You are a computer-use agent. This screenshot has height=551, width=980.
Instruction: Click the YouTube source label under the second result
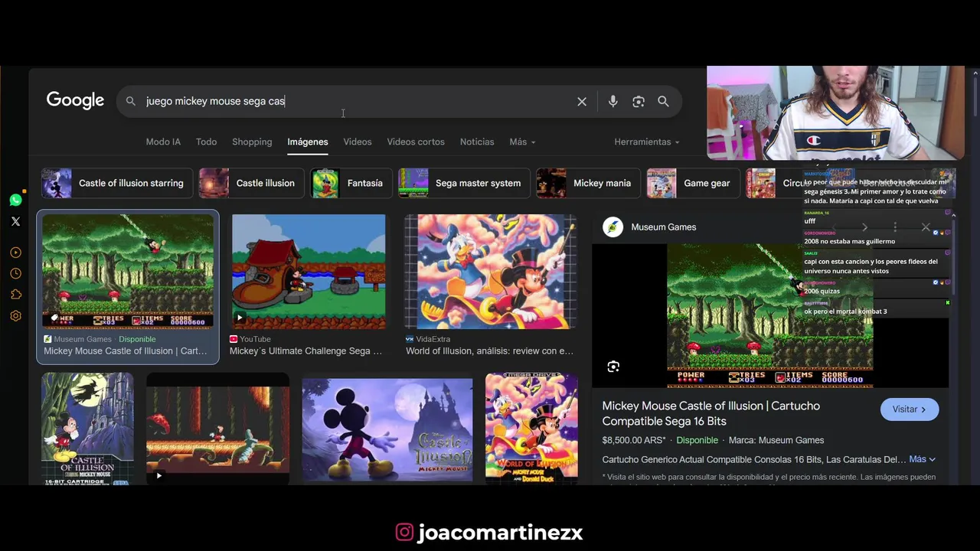point(255,339)
